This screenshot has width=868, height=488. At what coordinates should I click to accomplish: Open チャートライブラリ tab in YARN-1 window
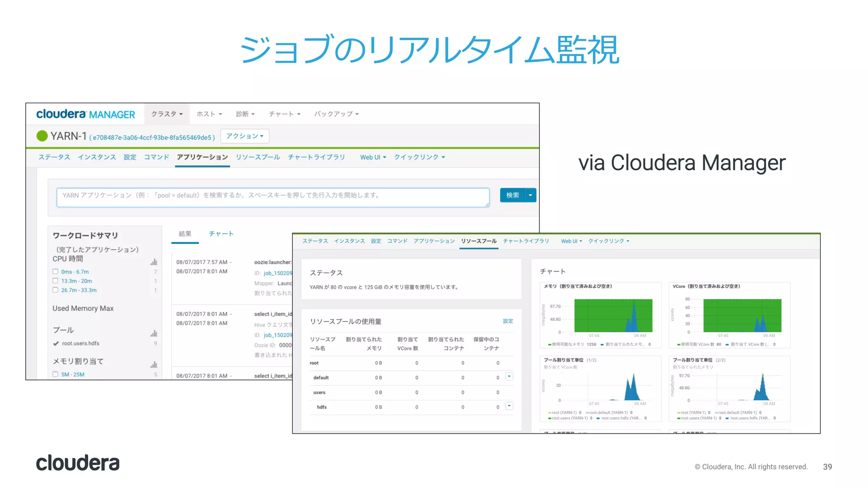[316, 157]
